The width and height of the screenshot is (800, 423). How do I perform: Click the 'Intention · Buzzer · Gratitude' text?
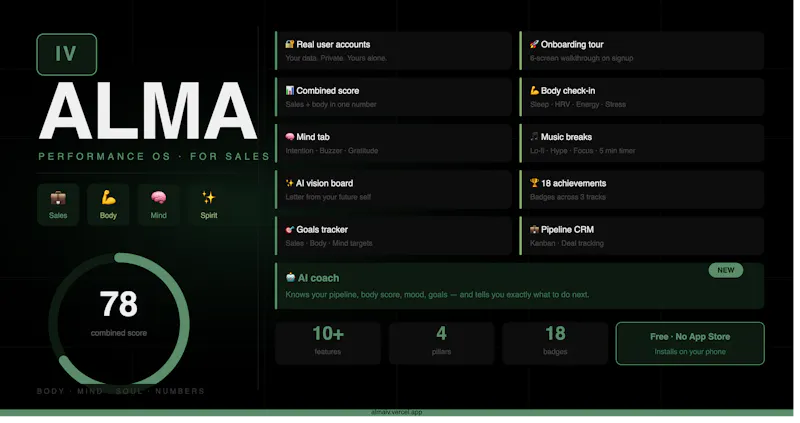click(x=332, y=151)
